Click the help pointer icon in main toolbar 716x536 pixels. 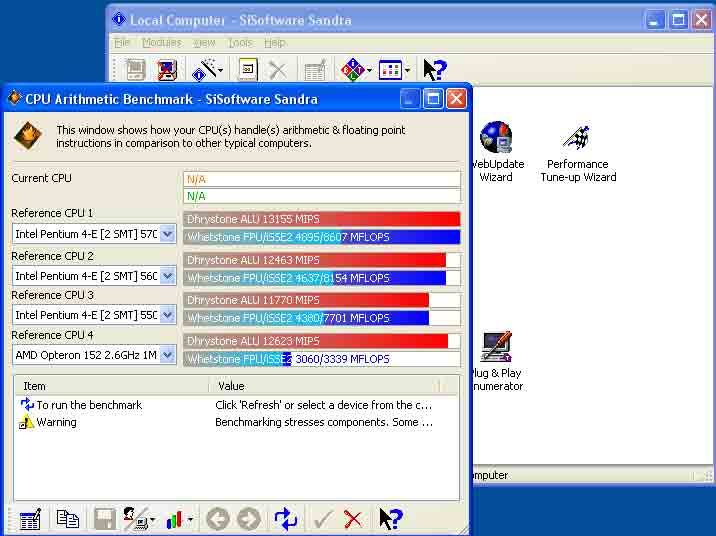435,70
